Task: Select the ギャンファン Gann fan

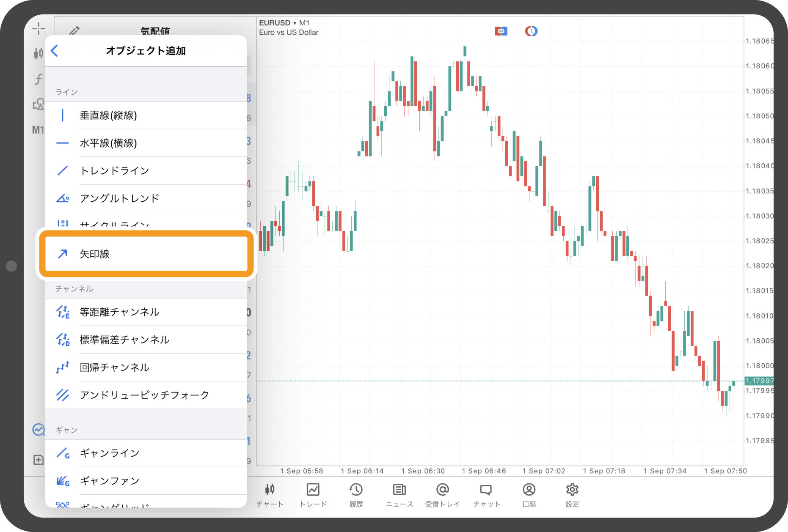Action: tap(146, 481)
